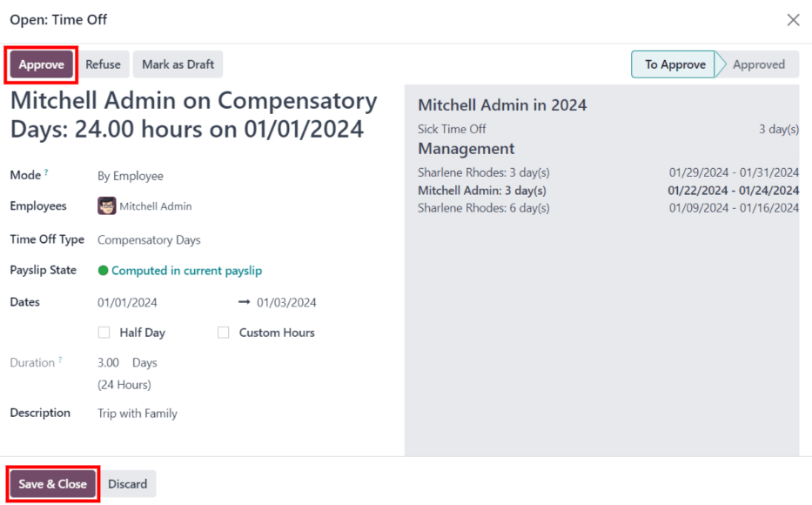Click the Mode help question mark
The width and height of the screenshot is (812, 505).
coord(46,173)
